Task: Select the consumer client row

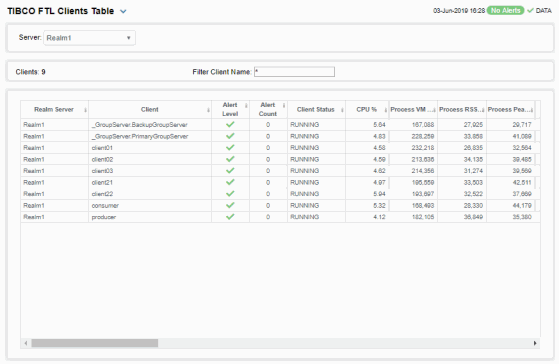Action: 280,205
